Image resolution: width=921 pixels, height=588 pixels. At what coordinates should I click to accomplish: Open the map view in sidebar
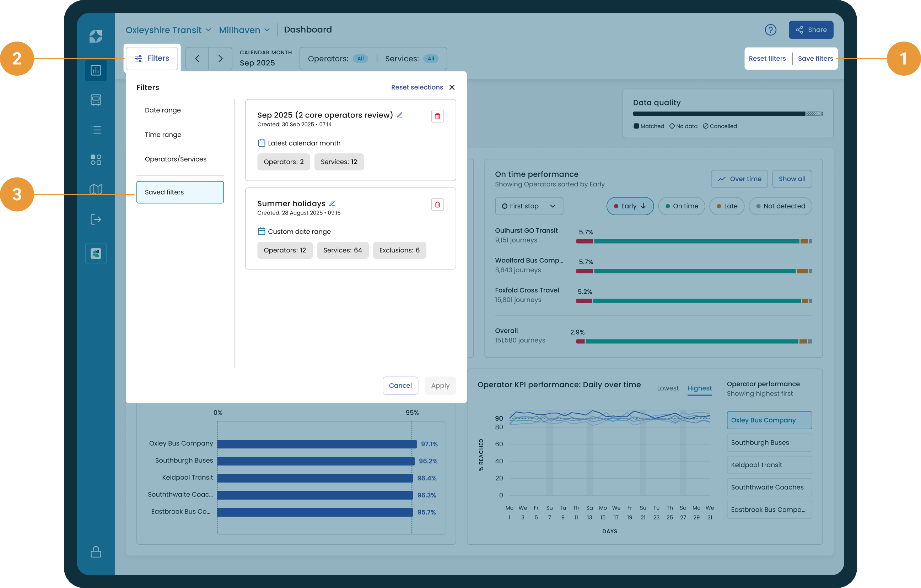tap(96, 189)
